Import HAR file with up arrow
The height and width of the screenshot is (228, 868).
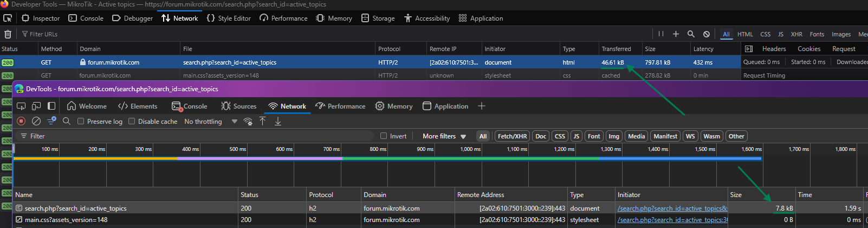coord(263,121)
